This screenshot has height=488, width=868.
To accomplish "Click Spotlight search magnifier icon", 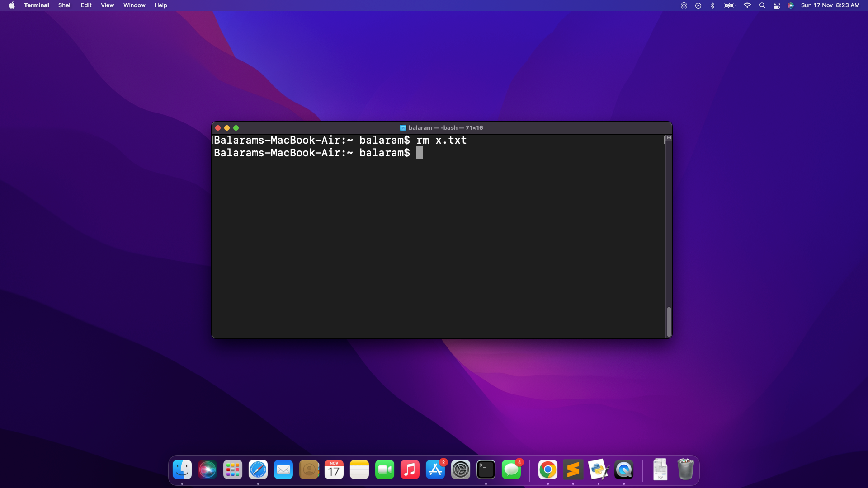I will 762,5.
